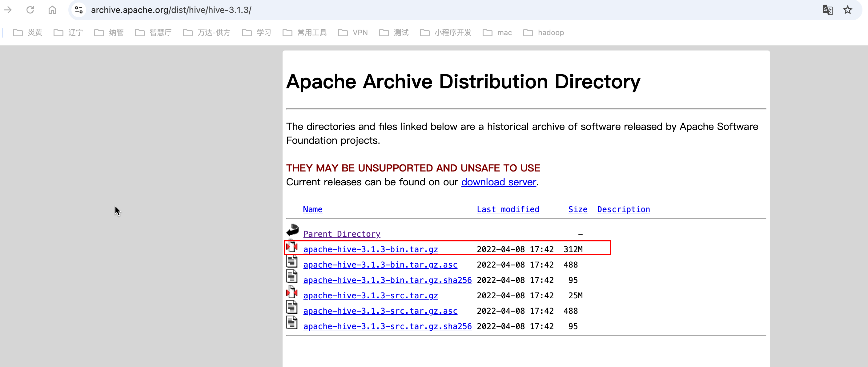The height and width of the screenshot is (367, 868).
Task: Open apache-hive-3.1.3-src.tar.gz.sha256 link
Action: (387, 326)
